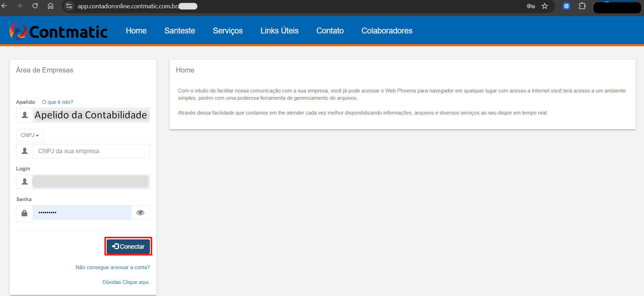
Task: Reload the page with refresh icon
Action: pyautogui.click(x=35, y=6)
